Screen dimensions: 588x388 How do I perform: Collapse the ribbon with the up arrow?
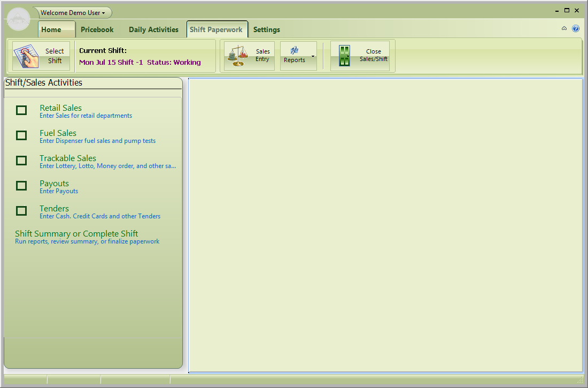coord(564,29)
